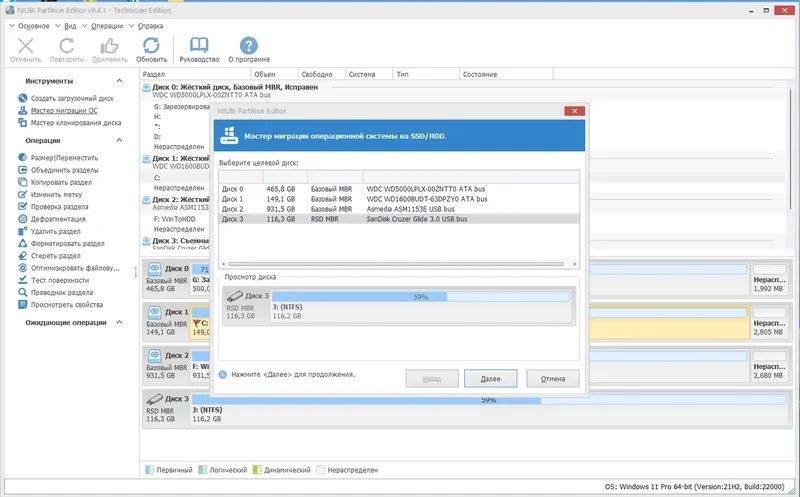The height and width of the screenshot is (497, 800).
Task: Select F: WinToHDD partition row
Action: [x=176, y=219]
